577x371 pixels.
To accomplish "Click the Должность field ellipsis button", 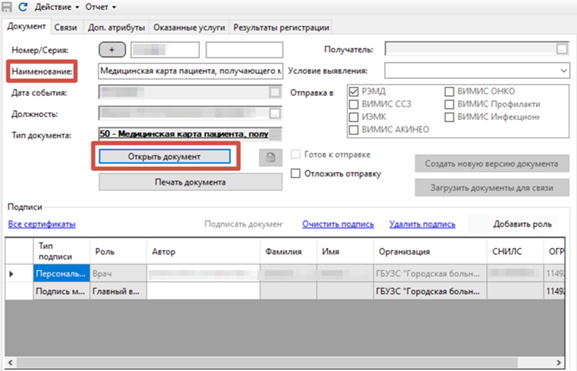I will [275, 113].
